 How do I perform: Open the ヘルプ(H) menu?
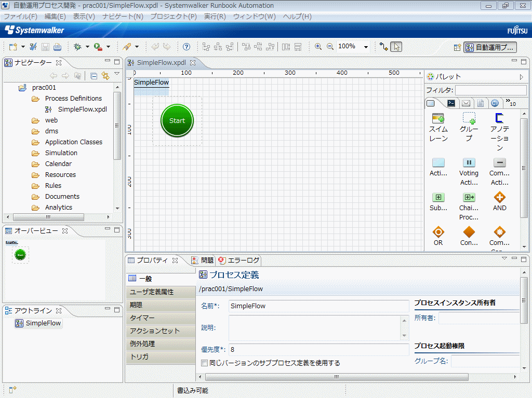297,17
